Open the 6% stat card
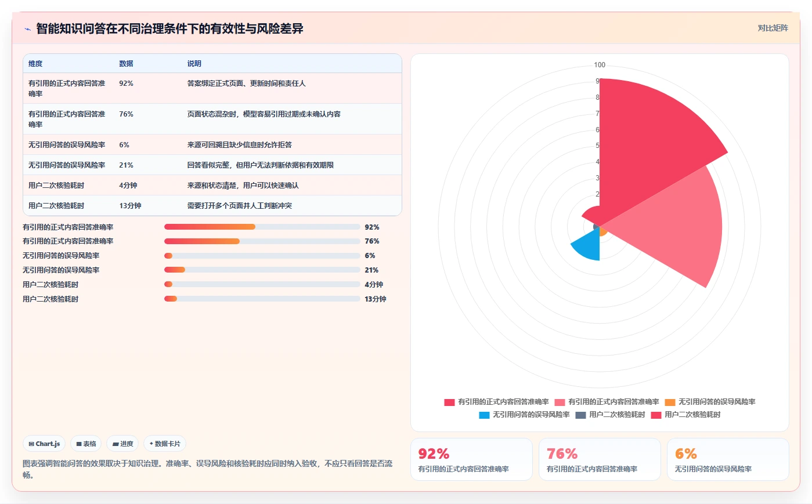The image size is (812, 504). point(728,459)
